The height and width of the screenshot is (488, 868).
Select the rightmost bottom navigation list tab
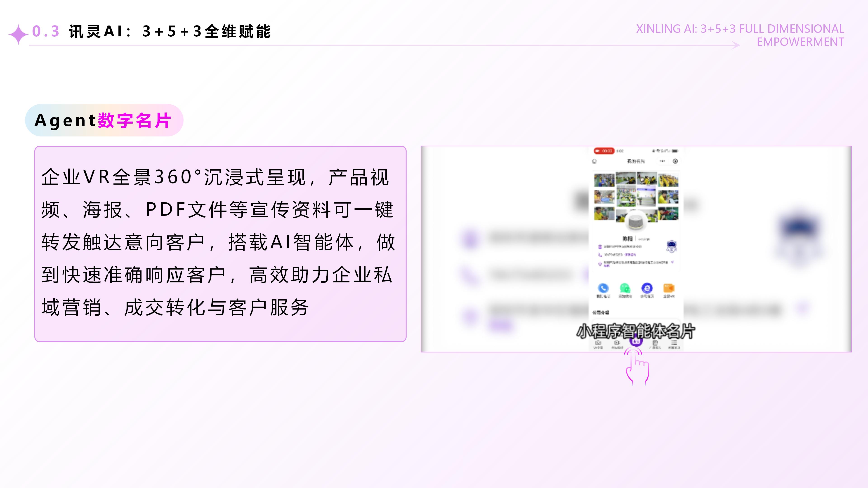click(674, 344)
